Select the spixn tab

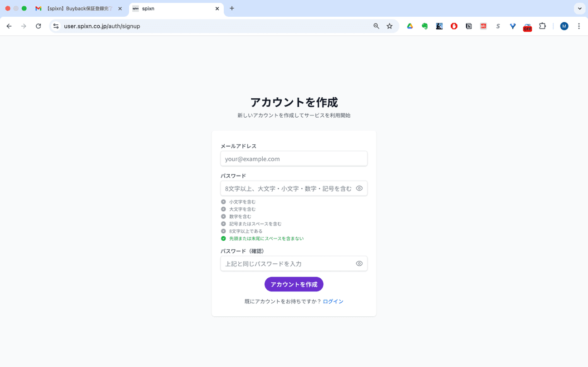(x=176, y=9)
